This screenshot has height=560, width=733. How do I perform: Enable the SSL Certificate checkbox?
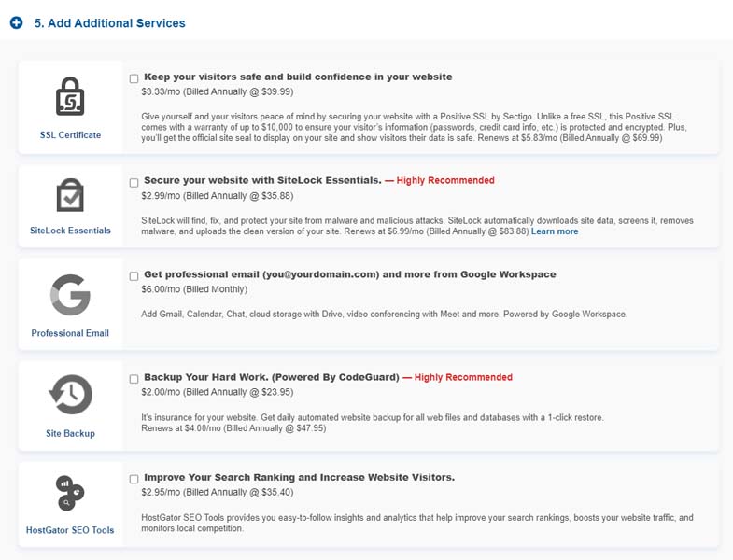point(134,78)
